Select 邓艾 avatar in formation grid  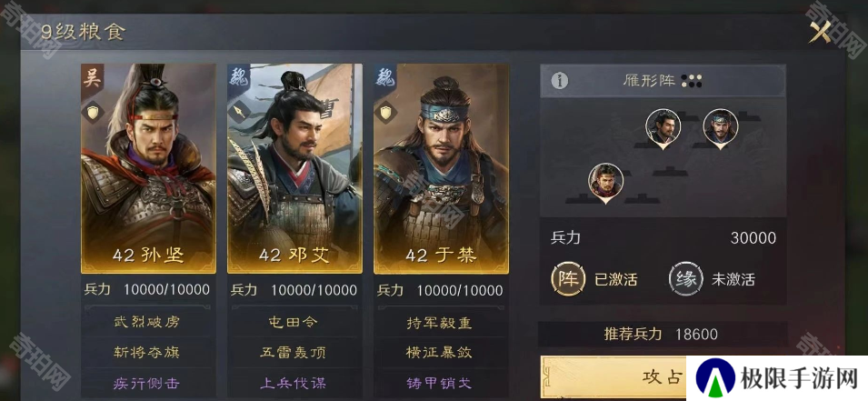663,128
